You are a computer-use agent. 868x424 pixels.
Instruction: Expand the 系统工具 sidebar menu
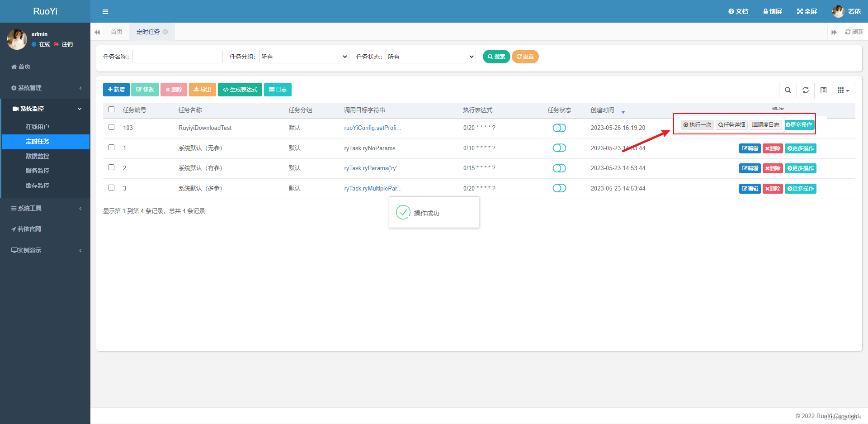point(45,208)
